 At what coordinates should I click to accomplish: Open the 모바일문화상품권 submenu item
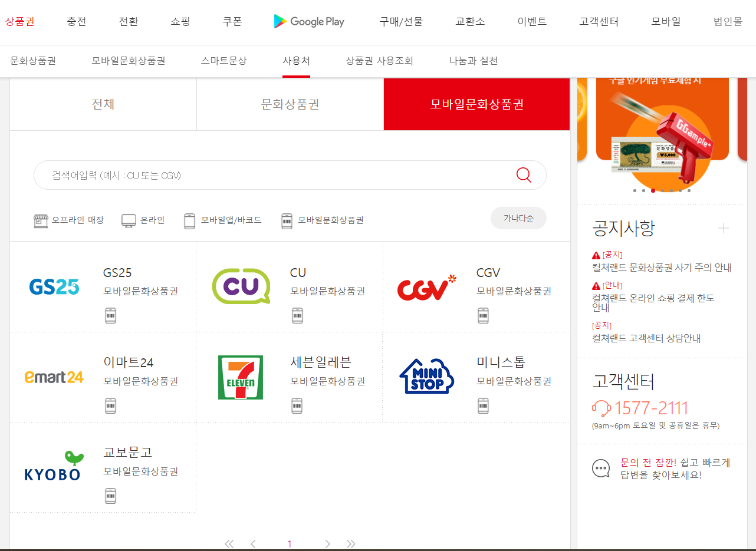[x=129, y=61]
